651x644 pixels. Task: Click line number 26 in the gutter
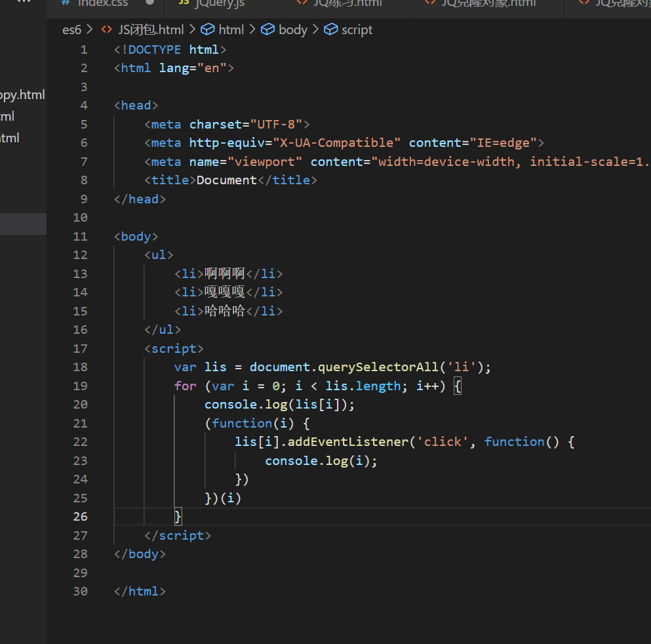tap(80, 517)
